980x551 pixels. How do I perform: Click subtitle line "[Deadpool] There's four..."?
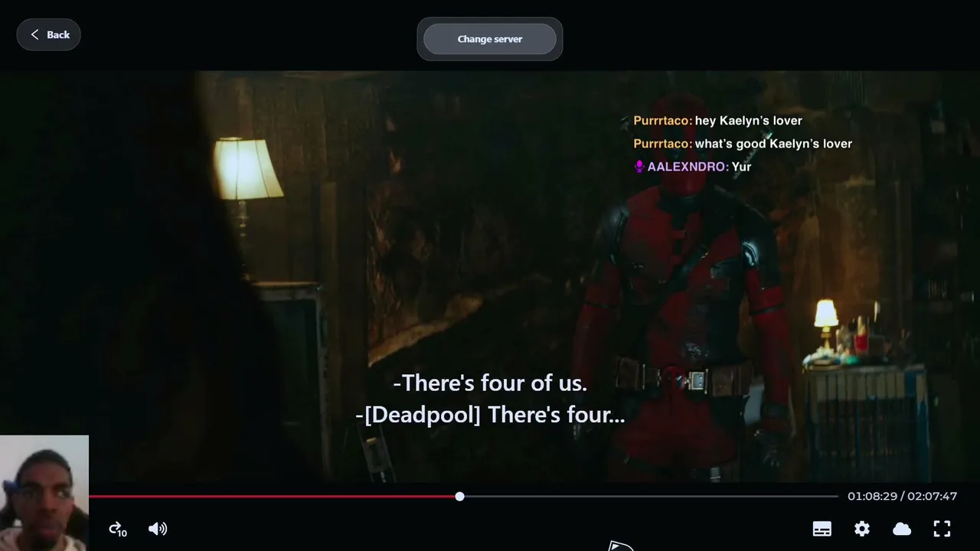(x=490, y=415)
